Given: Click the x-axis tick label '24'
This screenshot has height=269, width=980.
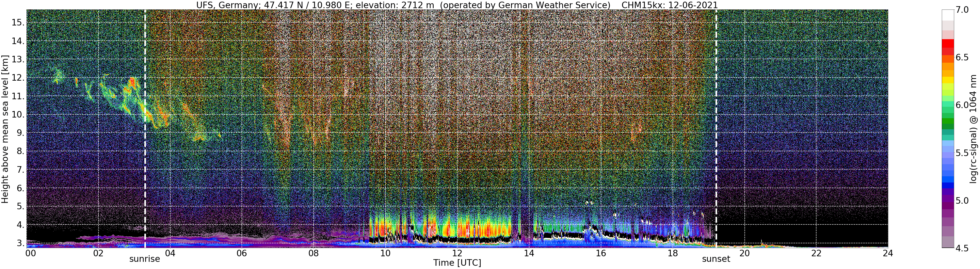Looking at the screenshot, I should [888, 253].
